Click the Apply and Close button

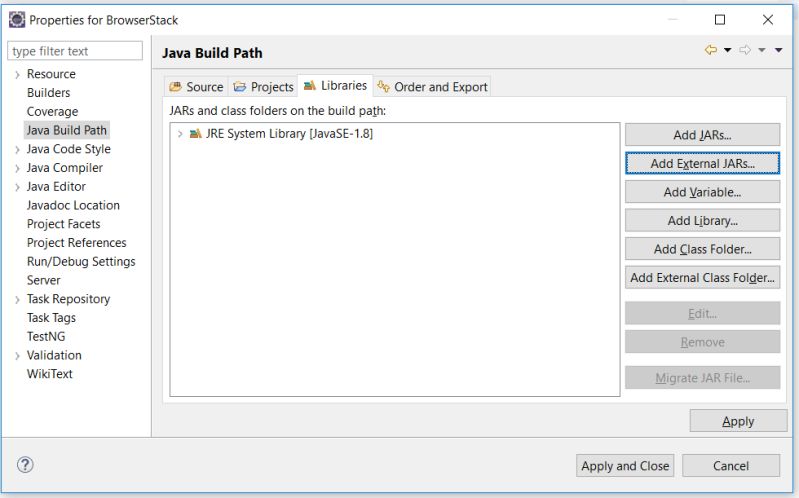click(625, 466)
